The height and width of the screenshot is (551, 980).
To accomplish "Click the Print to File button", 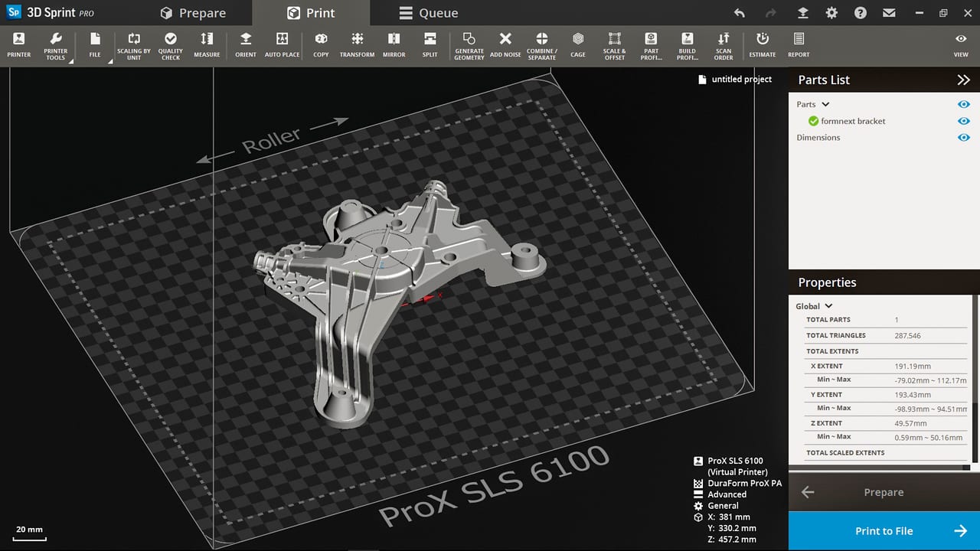I will [884, 531].
